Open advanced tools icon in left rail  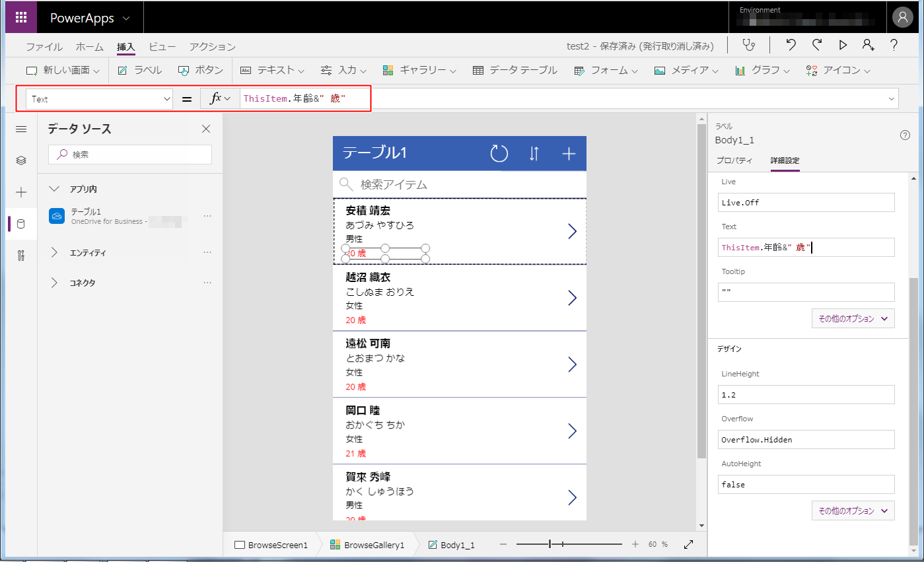[x=21, y=256]
